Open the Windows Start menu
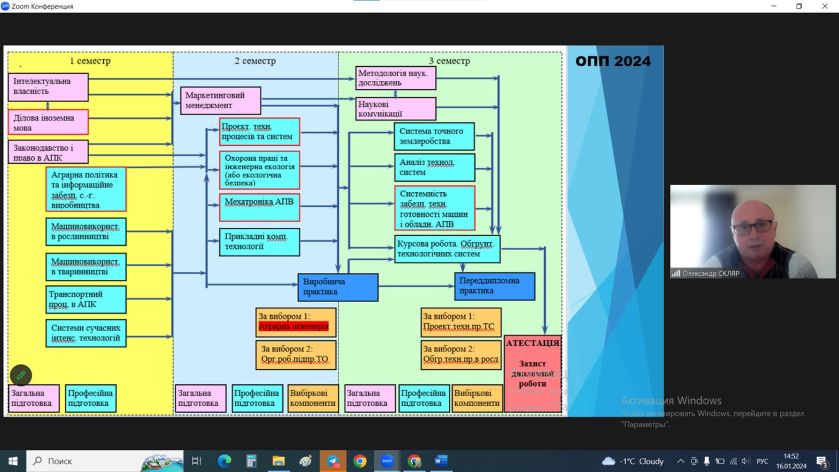The height and width of the screenshot is (472, 839). 13,461
